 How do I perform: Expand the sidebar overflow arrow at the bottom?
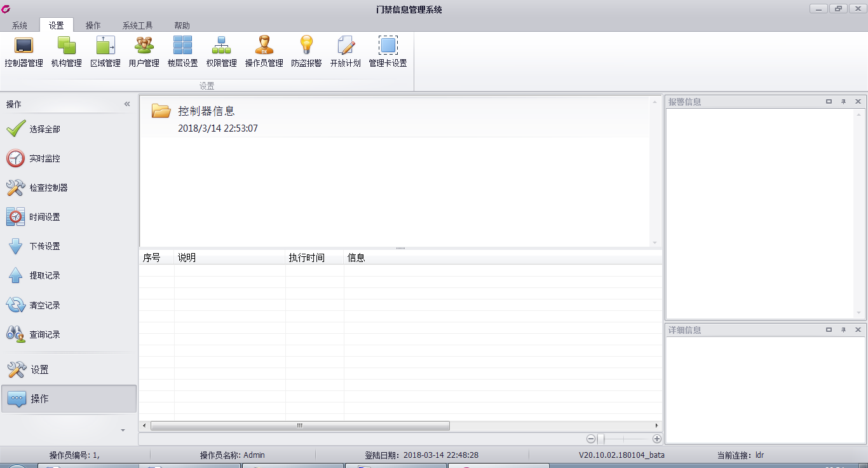point(123,430)
